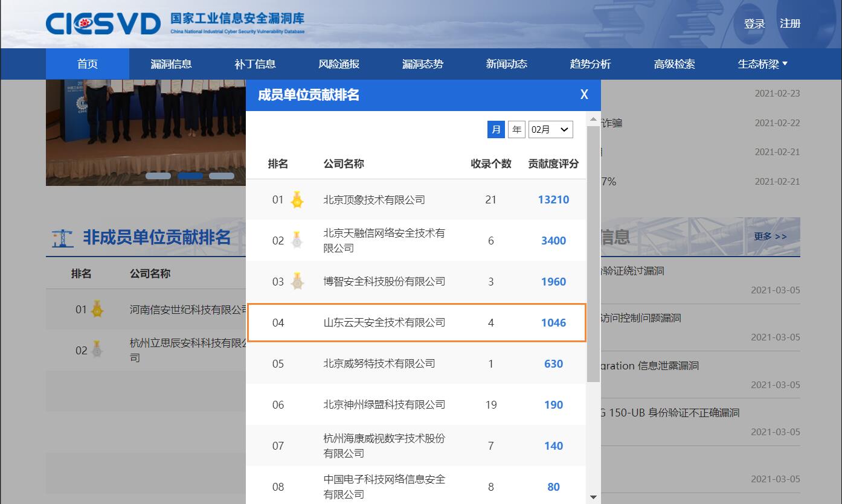Close the 成员单位贡献排名 popup
The width and height of the screenshot is (842, 504).
point(584,95)
